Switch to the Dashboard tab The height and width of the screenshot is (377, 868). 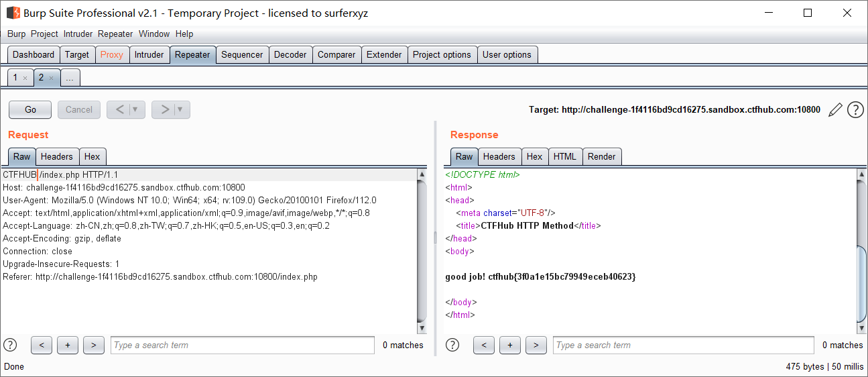[34, 54]
